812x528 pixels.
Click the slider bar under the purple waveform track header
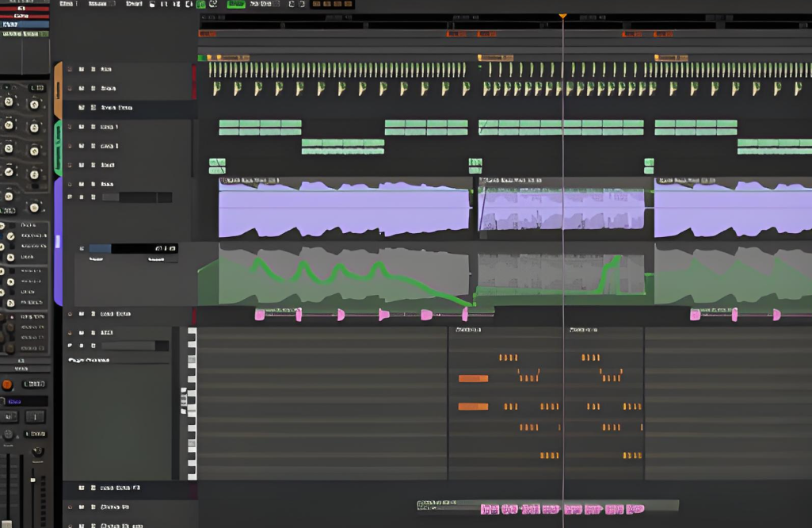(137, 197)
